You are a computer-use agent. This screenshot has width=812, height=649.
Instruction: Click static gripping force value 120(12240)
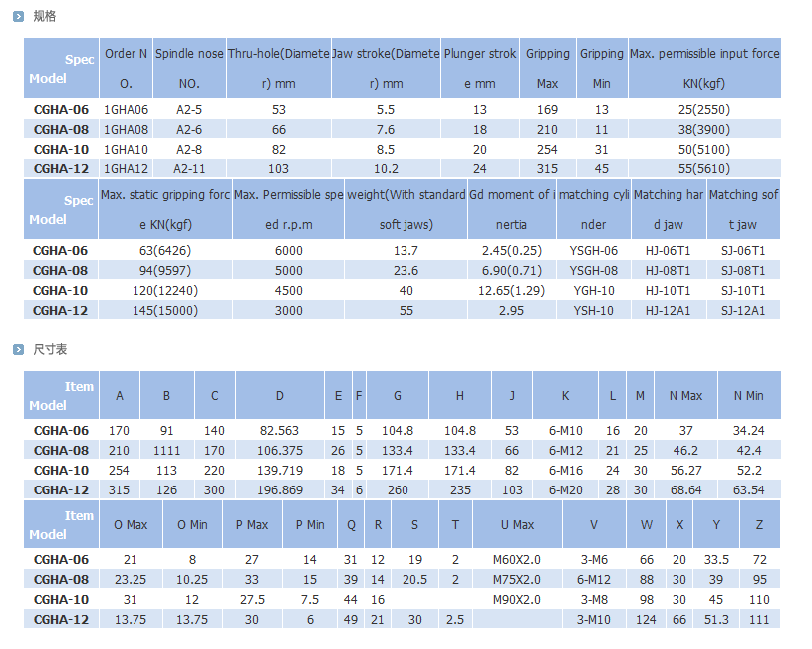point(165,291)
